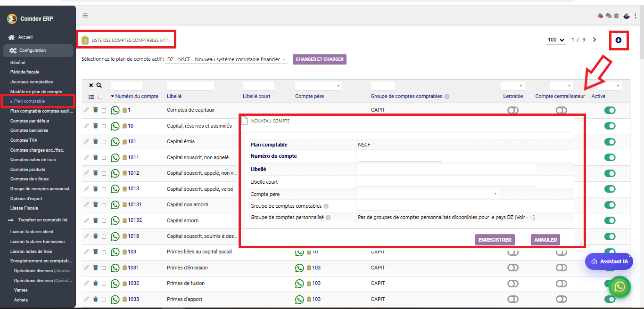Open the three-dot options menu

click(636, 16)
